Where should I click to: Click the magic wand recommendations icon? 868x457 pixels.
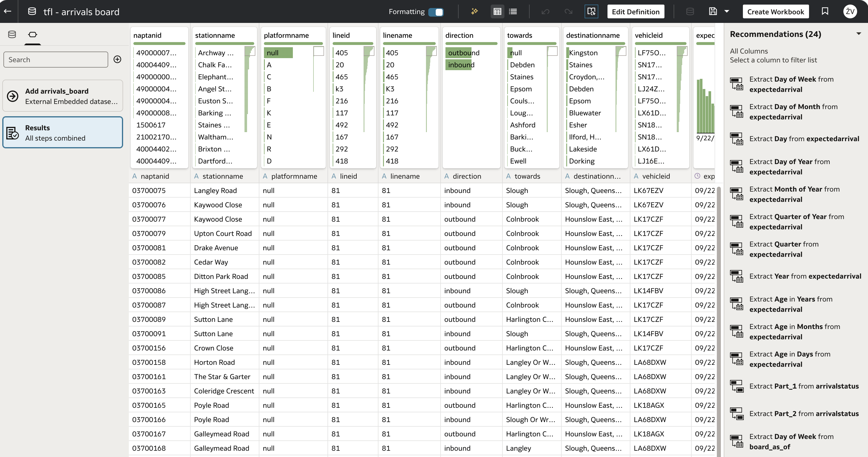474,11
